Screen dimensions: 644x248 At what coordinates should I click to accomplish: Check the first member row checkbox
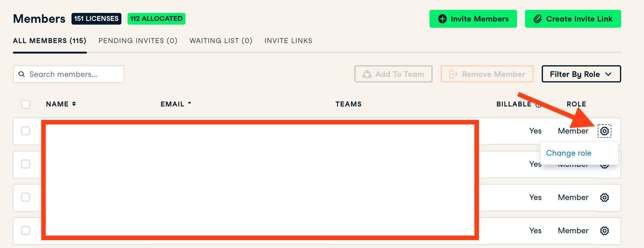tap(26, 131)
